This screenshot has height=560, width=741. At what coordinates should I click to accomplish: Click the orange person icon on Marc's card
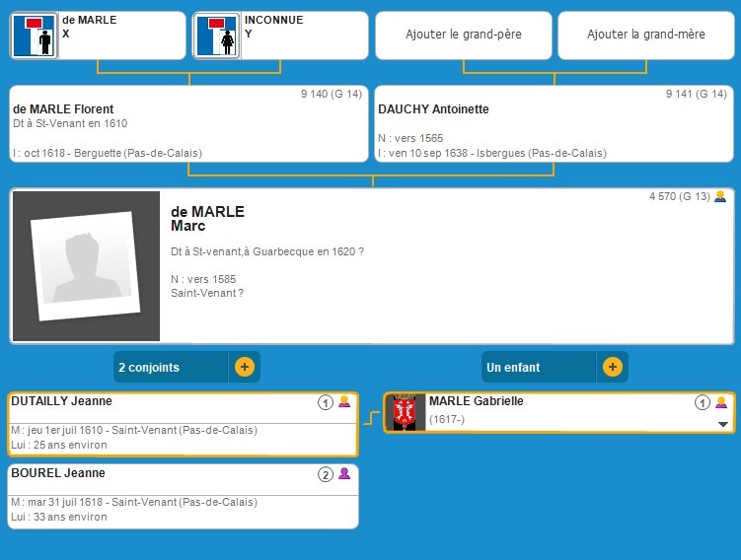(720, 196)
